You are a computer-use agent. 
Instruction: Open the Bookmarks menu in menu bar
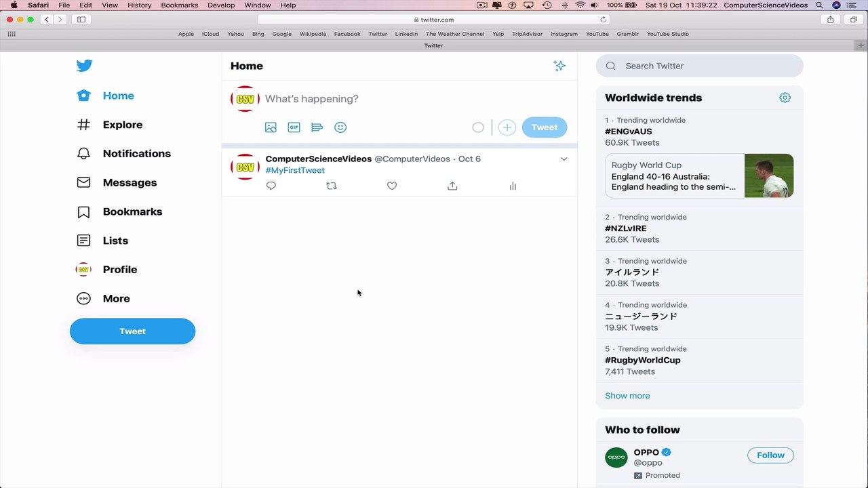click(x=180, y=5)
